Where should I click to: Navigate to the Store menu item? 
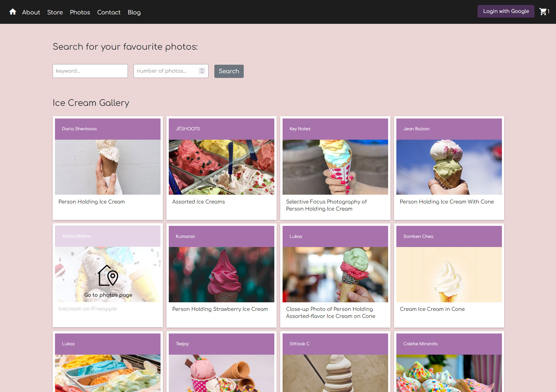[x=55, y=12]
